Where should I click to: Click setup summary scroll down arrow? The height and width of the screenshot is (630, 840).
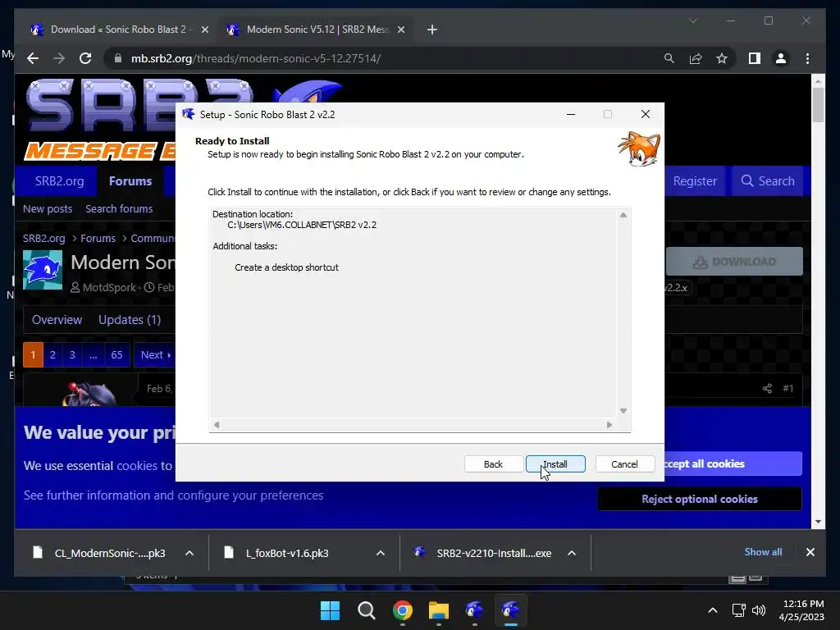[623, 411]
